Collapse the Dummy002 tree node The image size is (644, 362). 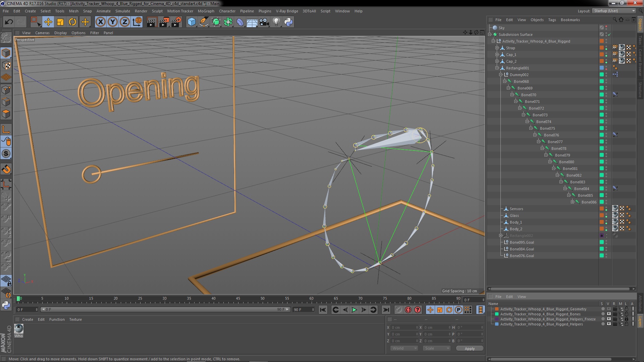coord(501,75)
